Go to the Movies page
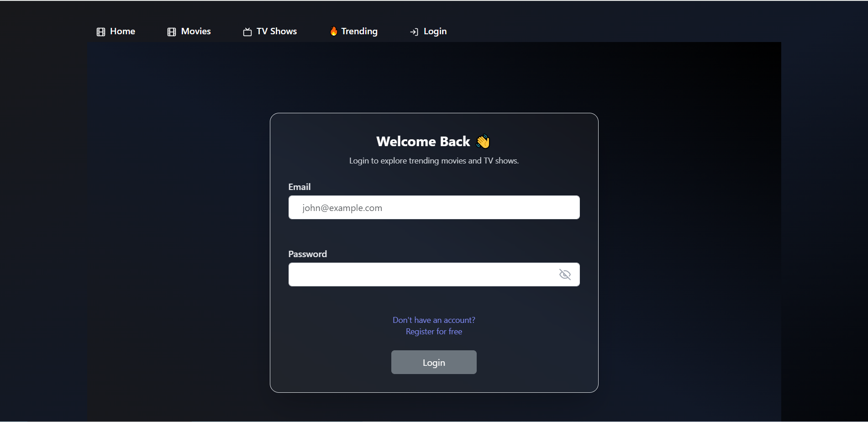 click(196, 32)
